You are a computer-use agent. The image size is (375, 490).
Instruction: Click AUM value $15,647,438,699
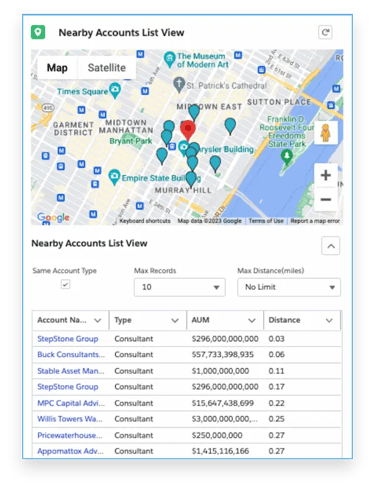[x=223, y=403]
